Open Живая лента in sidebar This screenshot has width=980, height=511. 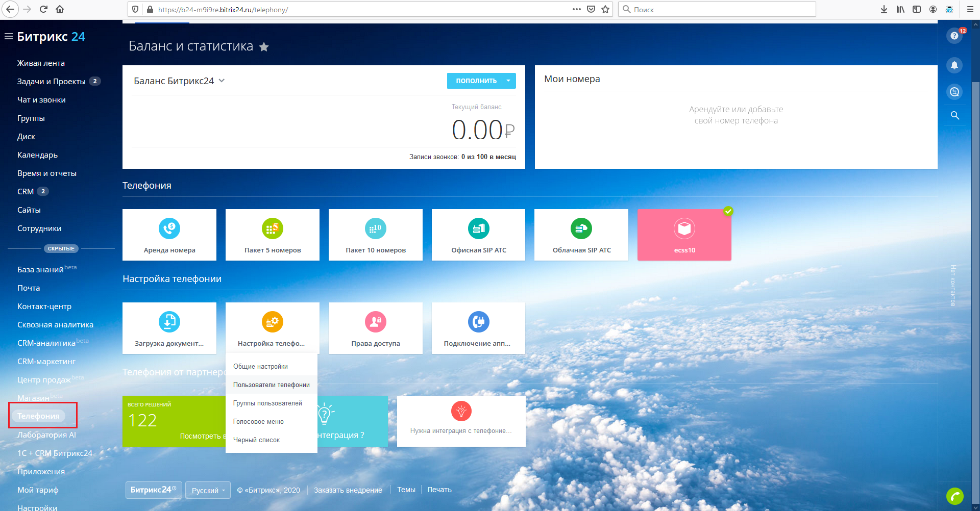pyautogui.click(x=41, y=63)
